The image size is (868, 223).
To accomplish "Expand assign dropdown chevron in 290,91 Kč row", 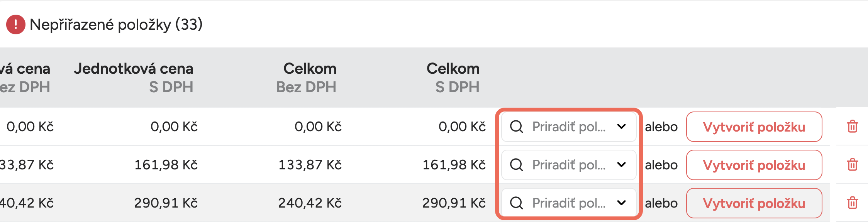I will (621, 203).
